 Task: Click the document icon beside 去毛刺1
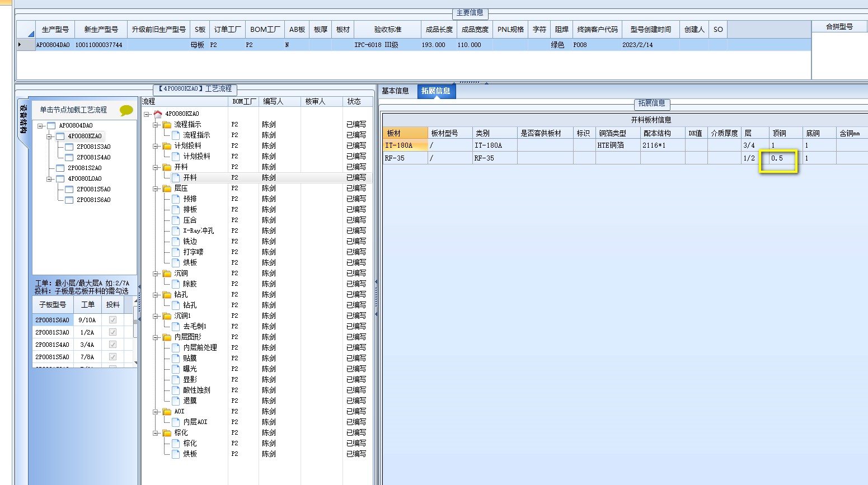(x=176, y=326)
